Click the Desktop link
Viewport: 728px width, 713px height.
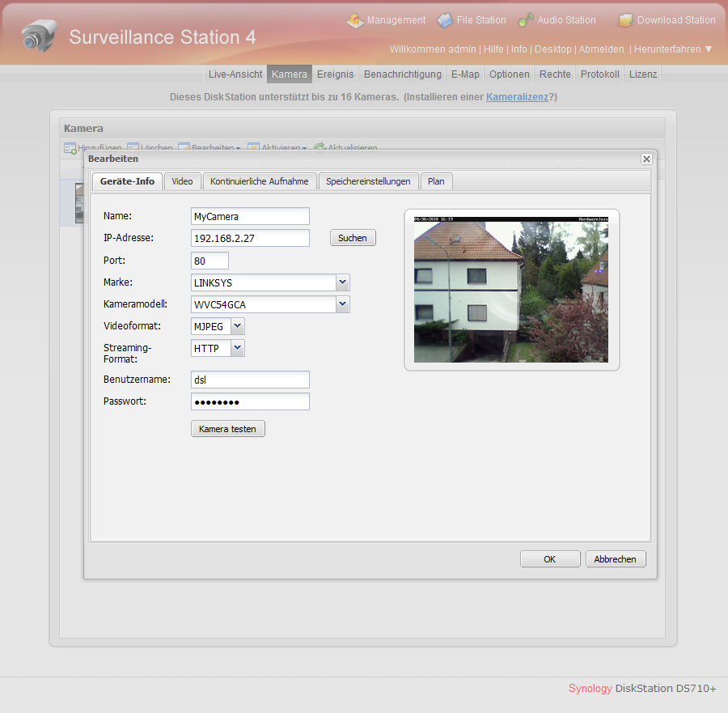[x=553, y=49]
